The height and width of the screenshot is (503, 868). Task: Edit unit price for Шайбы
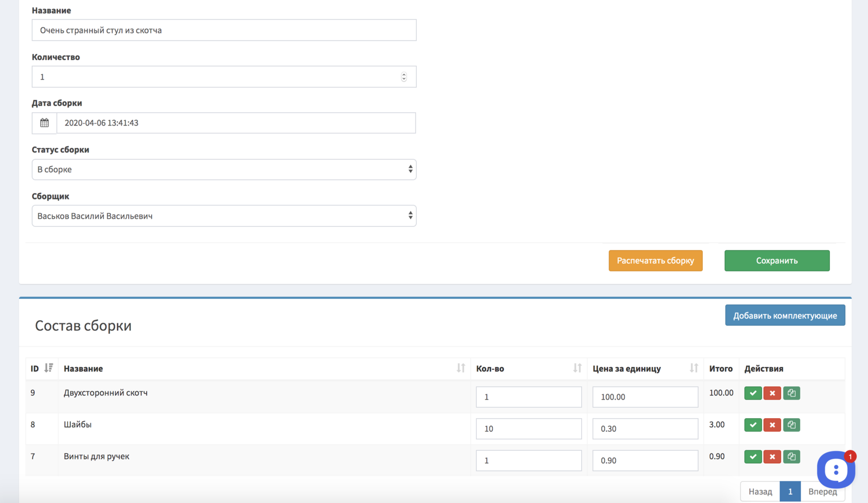pyautogui.click(x=645, y=429)
